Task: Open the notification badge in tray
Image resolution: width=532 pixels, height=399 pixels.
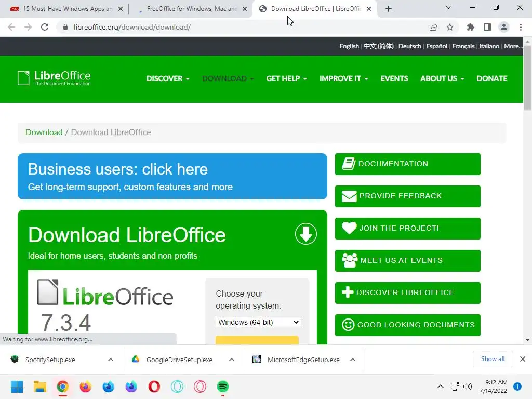Action: click(x=517, y=387)
